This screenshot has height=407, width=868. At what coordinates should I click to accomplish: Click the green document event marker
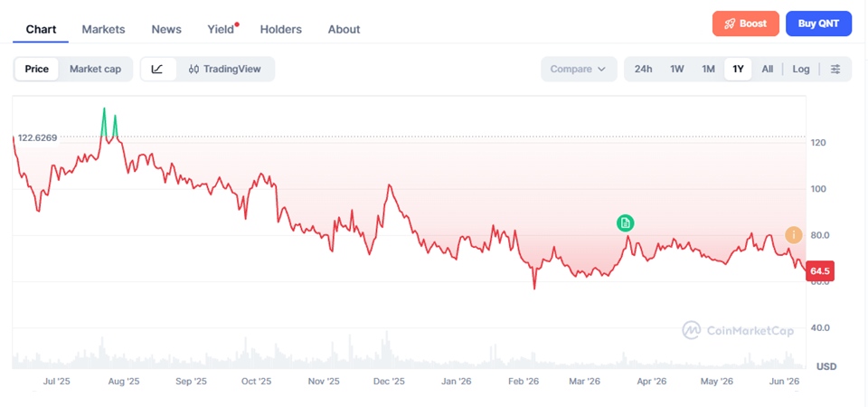pos(625,223)
